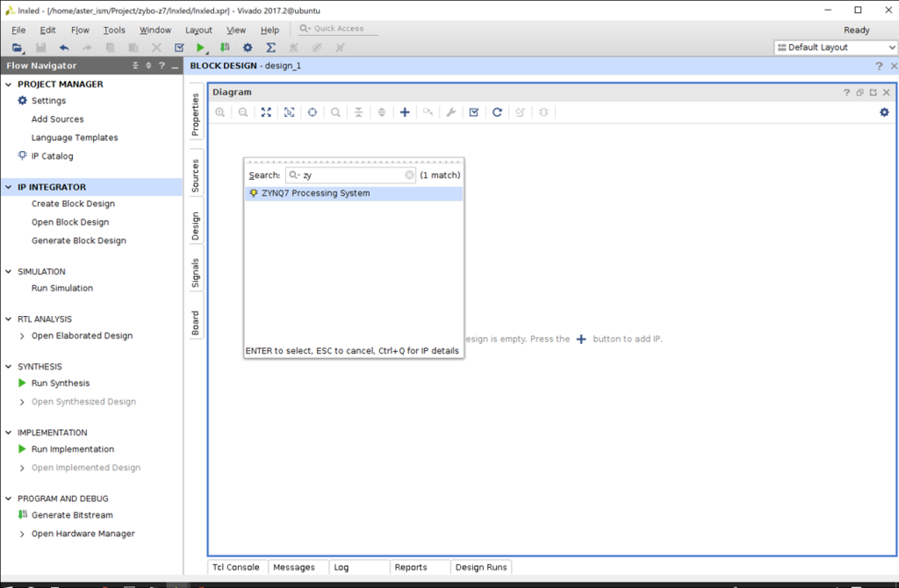Screen dimensions: 899x588
Task: Click the Undo arrow in toolbar
Action: coord(63,47)
